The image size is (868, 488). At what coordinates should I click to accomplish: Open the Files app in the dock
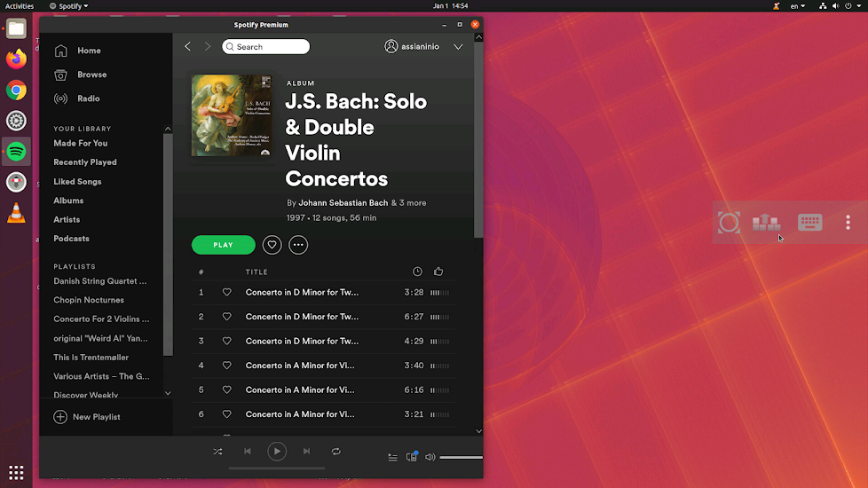coord(16,28)
